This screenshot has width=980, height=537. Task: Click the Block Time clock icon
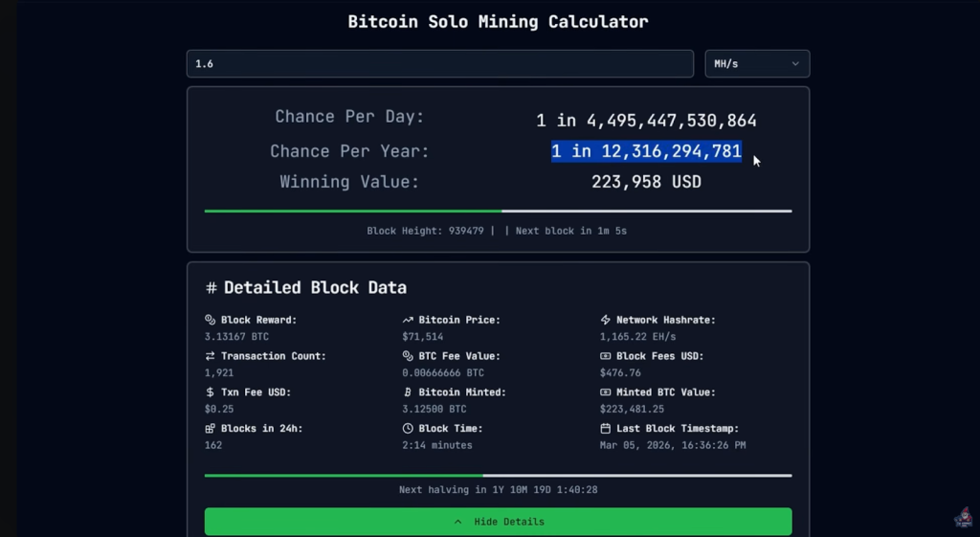408,428
